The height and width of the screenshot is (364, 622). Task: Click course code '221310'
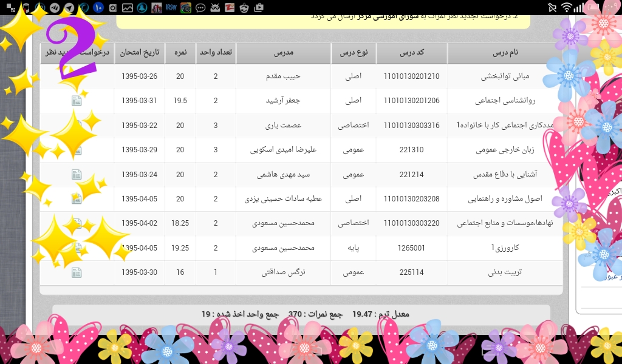click(411, 150)
